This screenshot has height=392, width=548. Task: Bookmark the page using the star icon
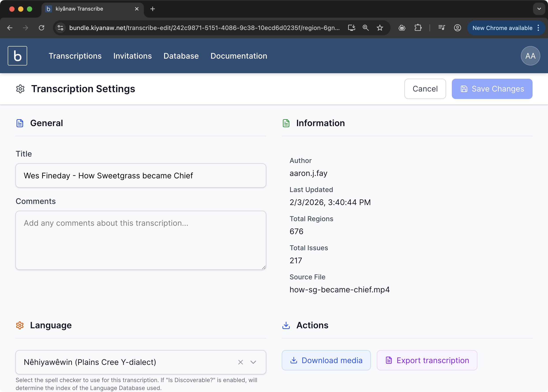379,28
